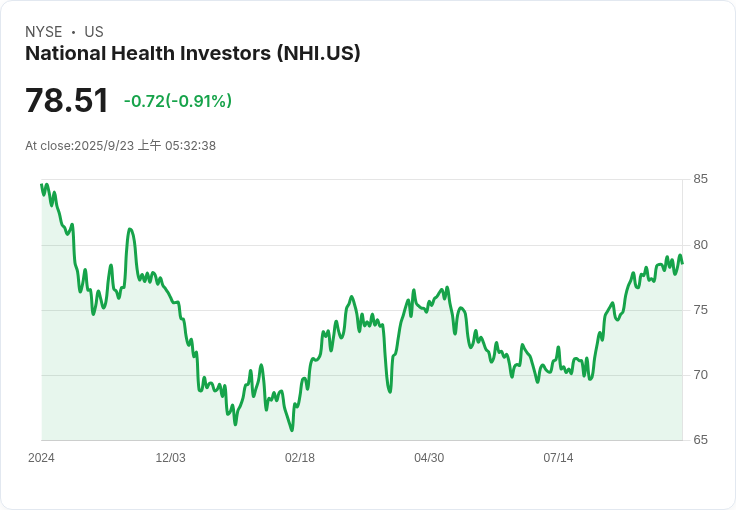This screenshot has height=510, width=736.
Task: Click the 80 y-axis price label
Action: [x=700, y=244]
